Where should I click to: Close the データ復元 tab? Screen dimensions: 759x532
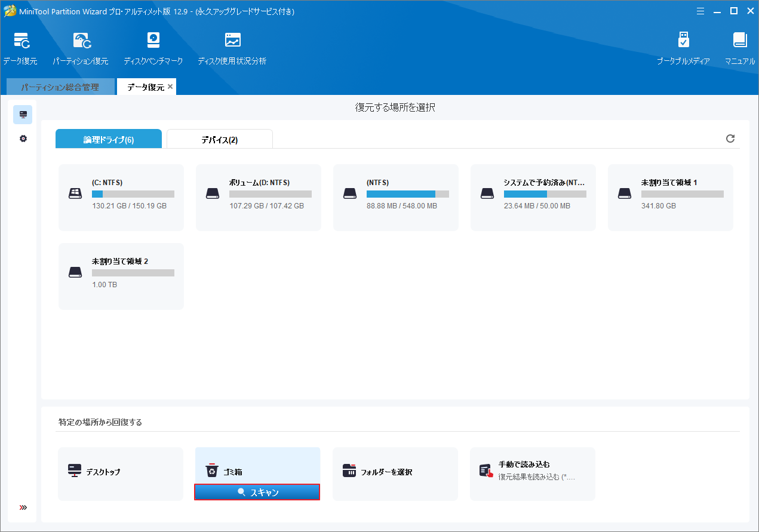[x=170, y=87]
